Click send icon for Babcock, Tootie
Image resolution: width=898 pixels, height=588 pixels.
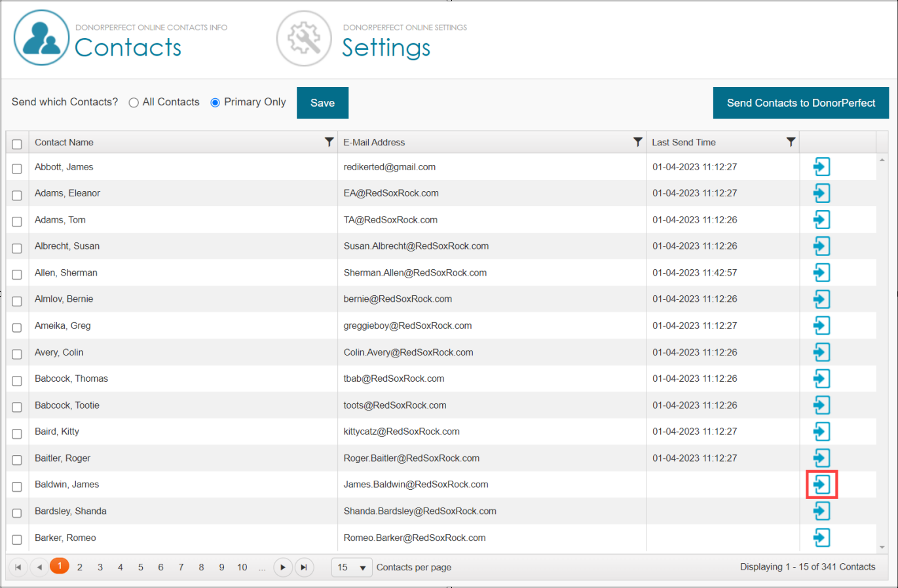821,405
